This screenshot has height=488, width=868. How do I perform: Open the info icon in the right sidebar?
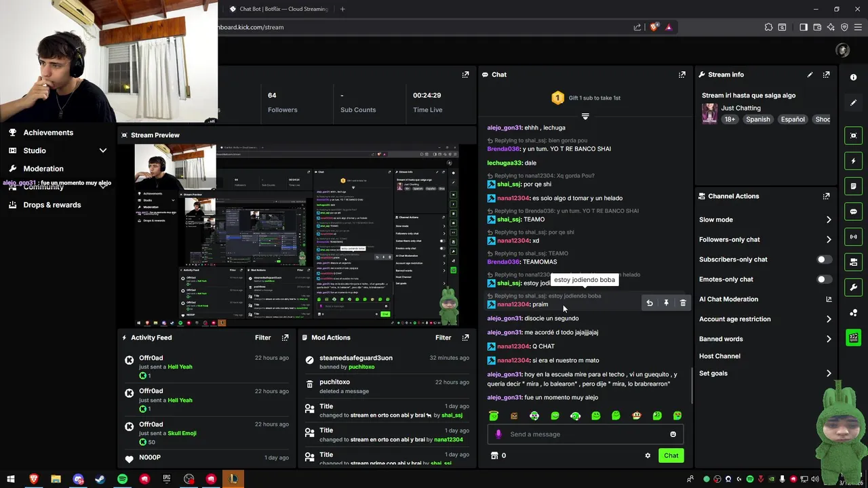point(854,77)
